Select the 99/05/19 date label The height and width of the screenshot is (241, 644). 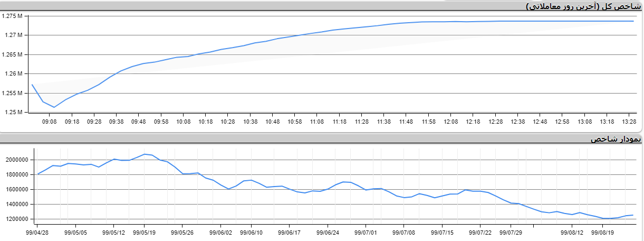(144, 231)
